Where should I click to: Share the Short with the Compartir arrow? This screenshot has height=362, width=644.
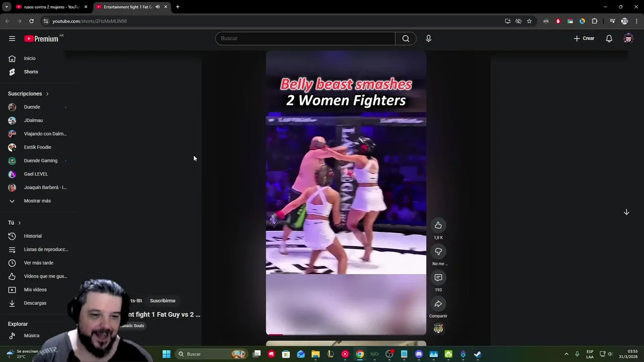[x=438, y=304]
